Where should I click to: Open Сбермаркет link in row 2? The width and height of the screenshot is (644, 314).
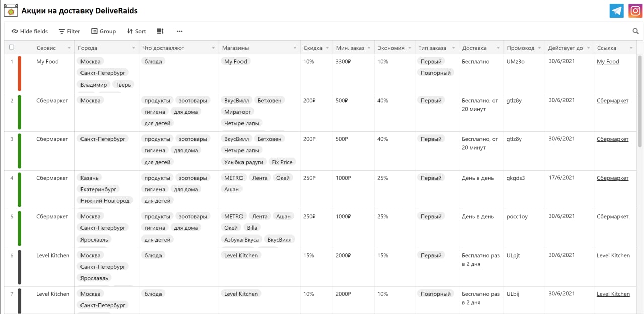tap(612, 101)
